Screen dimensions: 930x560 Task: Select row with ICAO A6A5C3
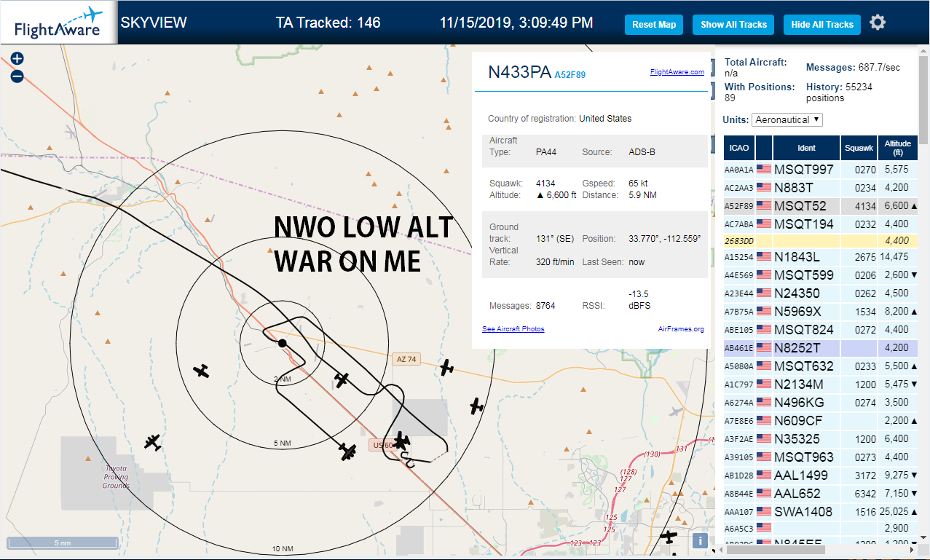[821, 528]
